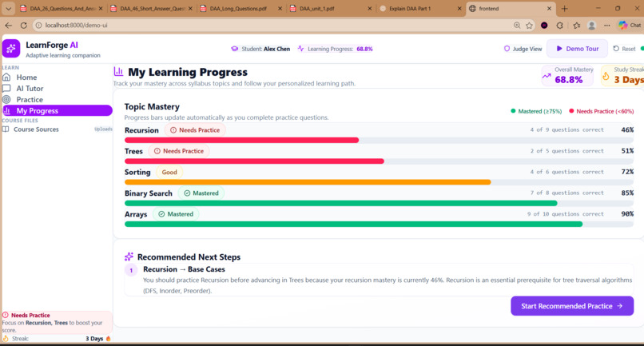Click the Recursion Needs Practice badge
644x346 pixels.
[x=195, y=130]
